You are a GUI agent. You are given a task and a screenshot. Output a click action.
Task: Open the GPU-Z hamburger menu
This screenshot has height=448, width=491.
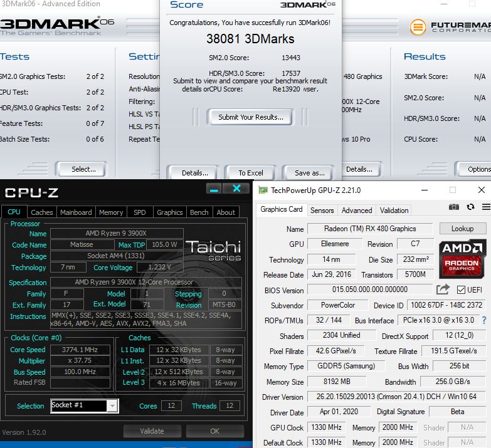pos(487,207)
